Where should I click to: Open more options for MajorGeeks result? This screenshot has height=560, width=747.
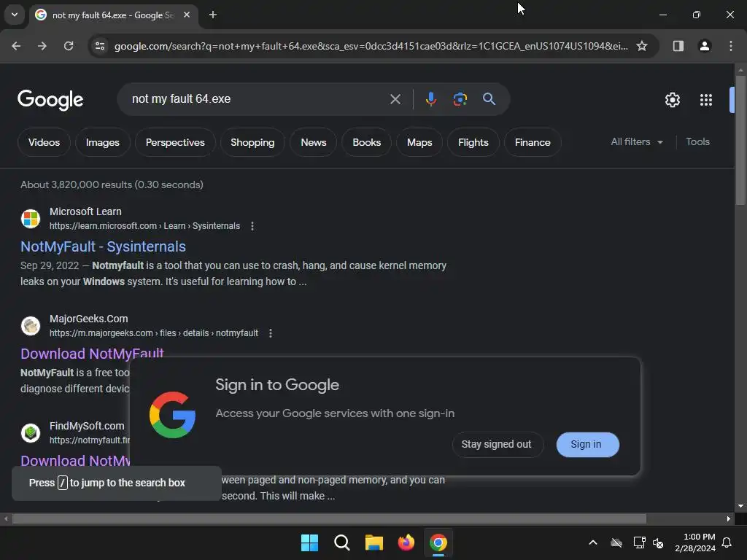(270, 333)
